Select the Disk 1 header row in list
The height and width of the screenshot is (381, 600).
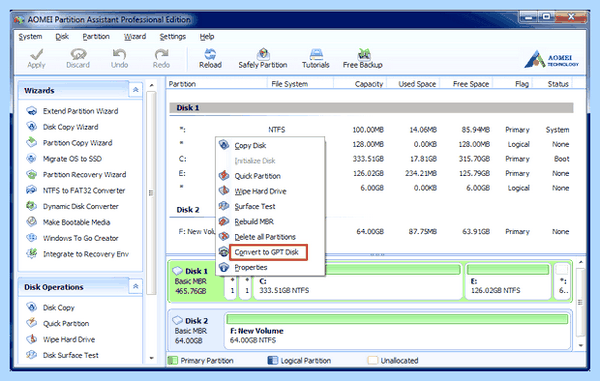[371, 108]
